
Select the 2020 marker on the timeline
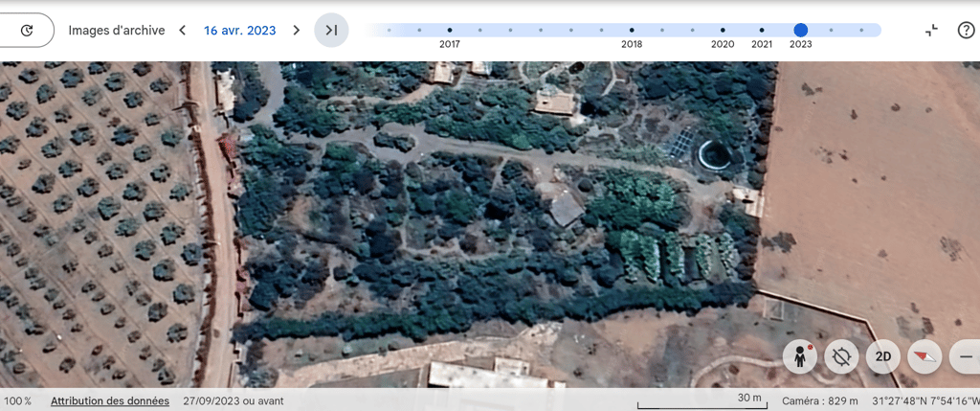[x=723, y=30]
